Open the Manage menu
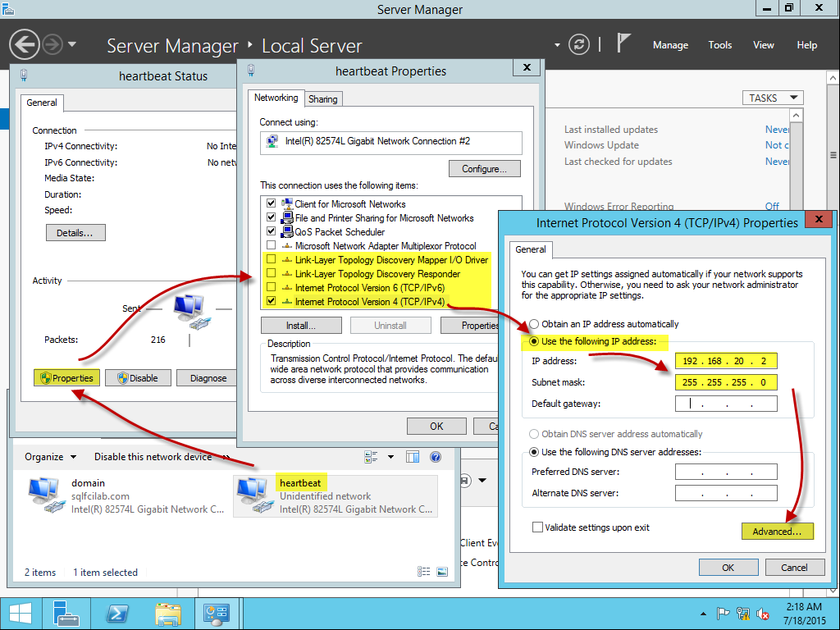 click(670, 45)
